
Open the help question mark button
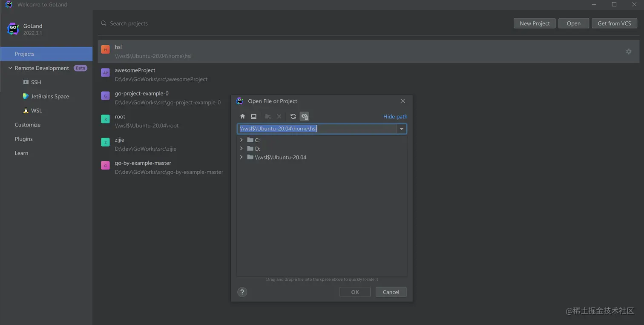242,292
